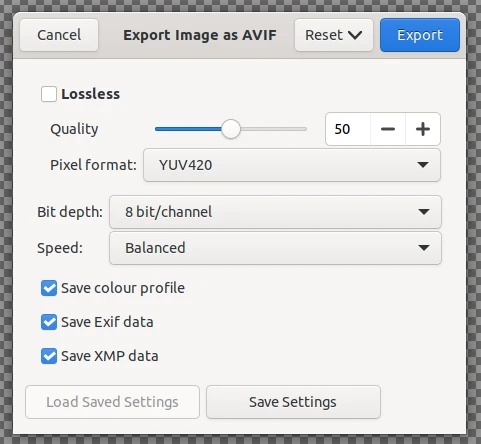Open the Speed Balanced dropdown
Image resolution: width=481 pixels, height=444 pixels.
[275, 248]
